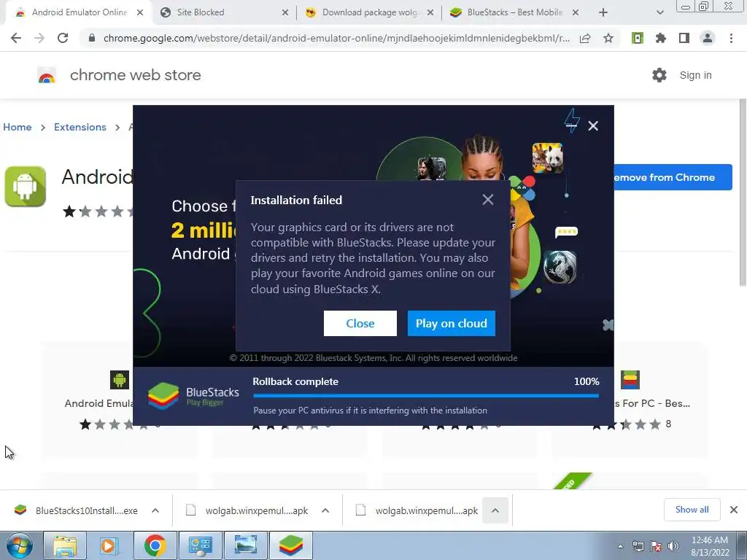Open Windows Explorer from taskbar
This screenshot has height=560, width=747.
click(65, 545)
